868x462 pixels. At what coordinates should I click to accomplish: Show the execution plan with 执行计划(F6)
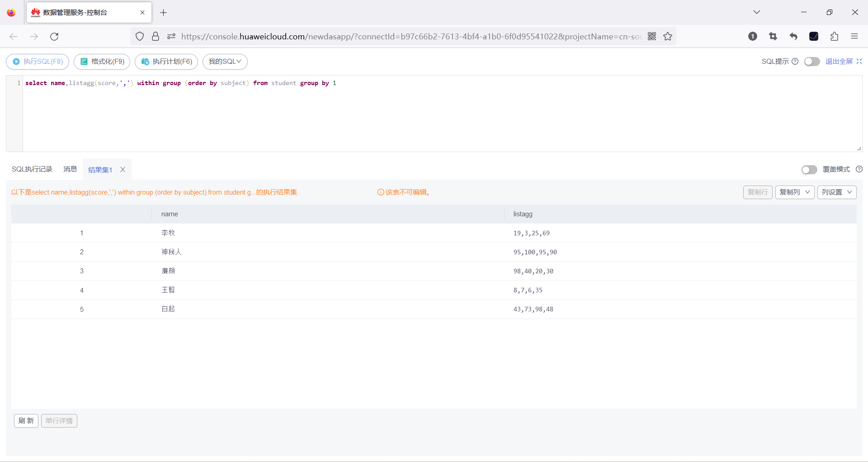pos(166,62)
